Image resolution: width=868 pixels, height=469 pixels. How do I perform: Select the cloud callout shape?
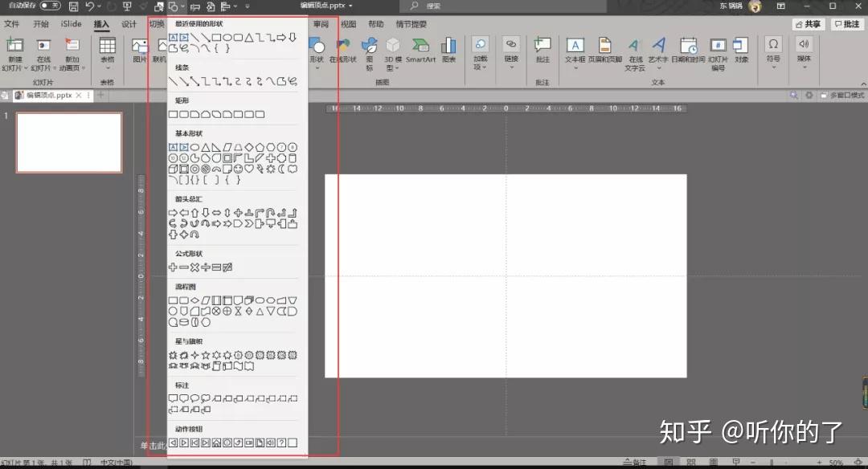[206, 398]
